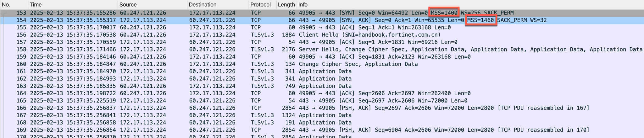Sort by the Protocol column header
The width and height of the screenshot is (644, 138).
(262, 4)
